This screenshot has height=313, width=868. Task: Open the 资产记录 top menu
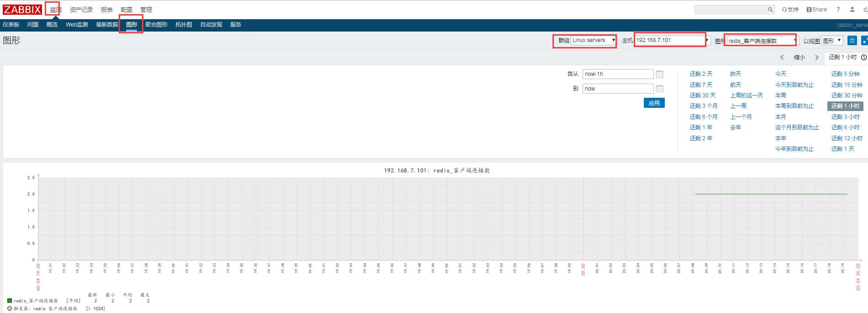click(x=81, y=10)
